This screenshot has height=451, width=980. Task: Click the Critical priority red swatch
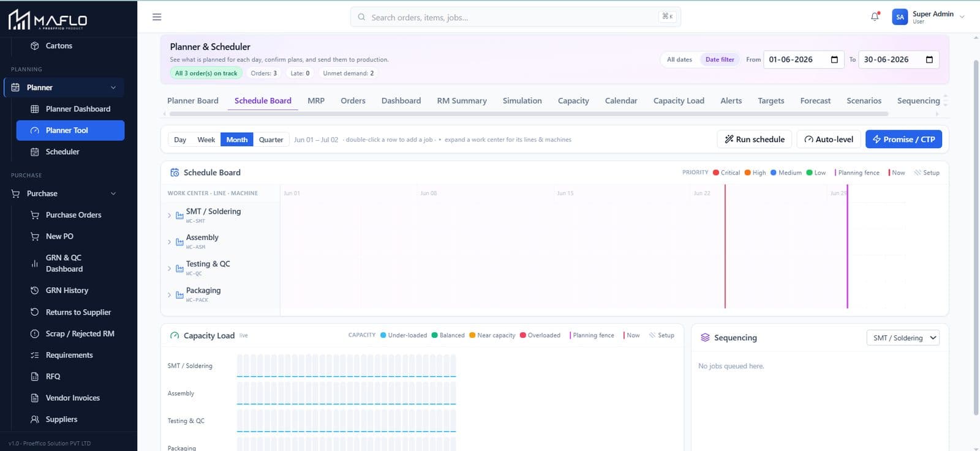tap(716, 173)
